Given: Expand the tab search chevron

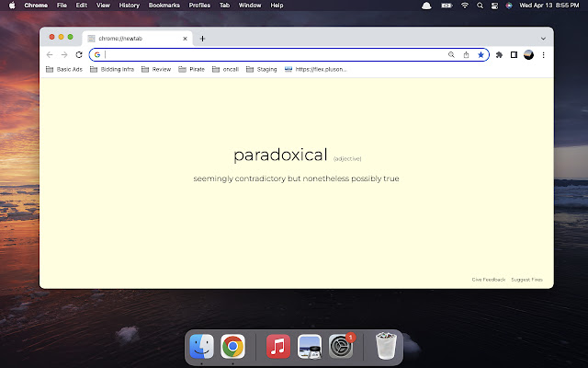Looking at the screenshot, I should click(x=543, y=39).
